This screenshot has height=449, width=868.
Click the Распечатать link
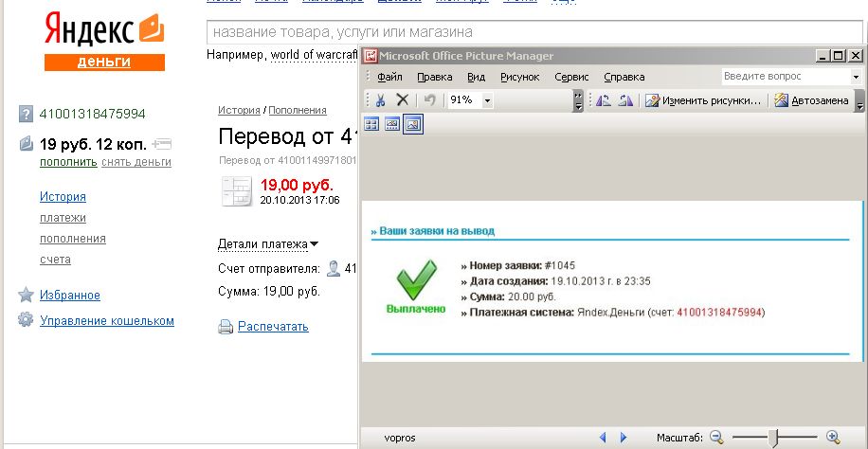273,326
